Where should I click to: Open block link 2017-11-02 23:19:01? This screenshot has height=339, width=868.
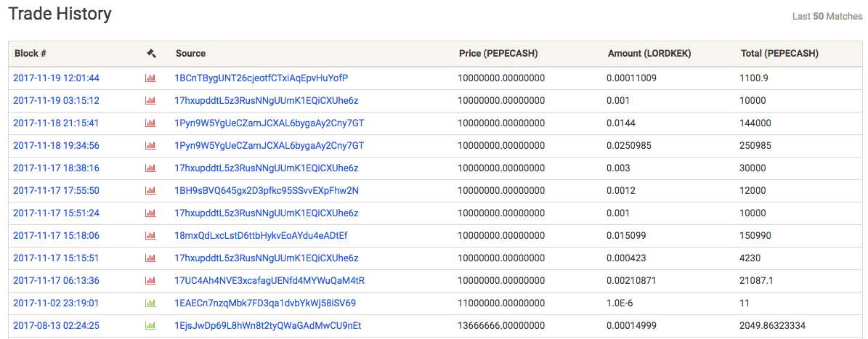(57, 303)
